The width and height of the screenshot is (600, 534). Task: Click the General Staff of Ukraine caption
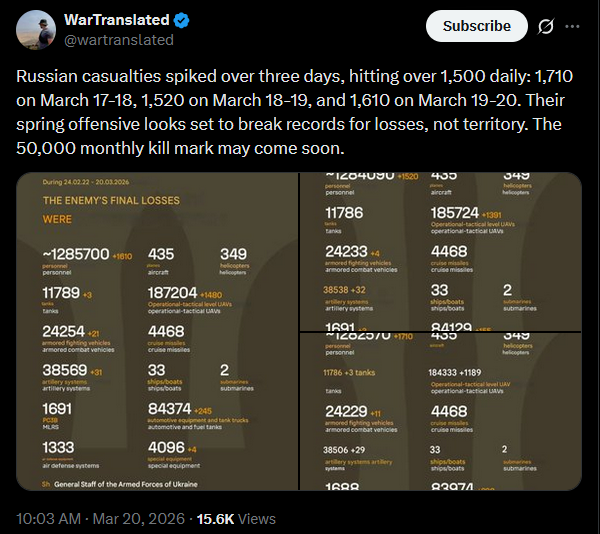point(126,484)
